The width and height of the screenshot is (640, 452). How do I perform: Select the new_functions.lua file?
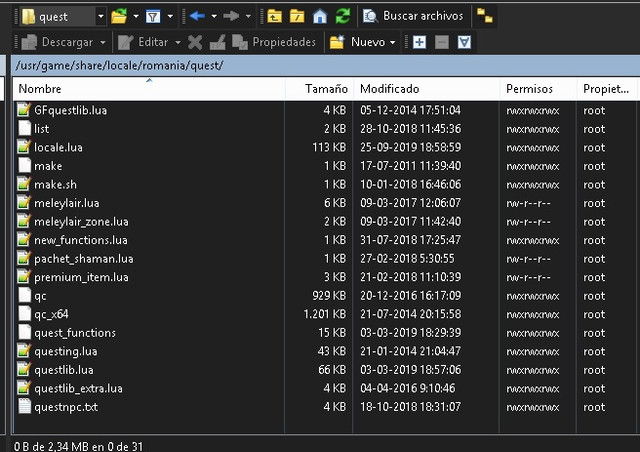coord(81,240)
